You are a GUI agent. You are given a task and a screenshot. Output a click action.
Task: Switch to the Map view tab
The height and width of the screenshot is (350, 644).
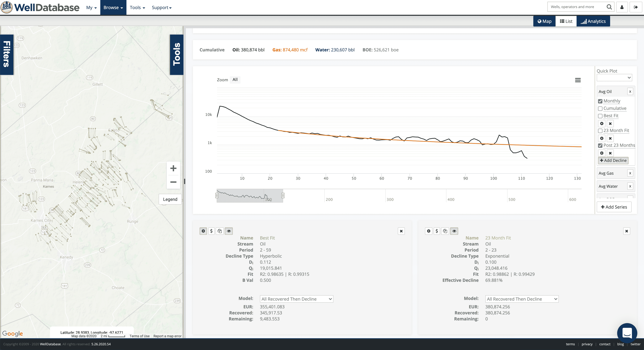coord(544,21)
